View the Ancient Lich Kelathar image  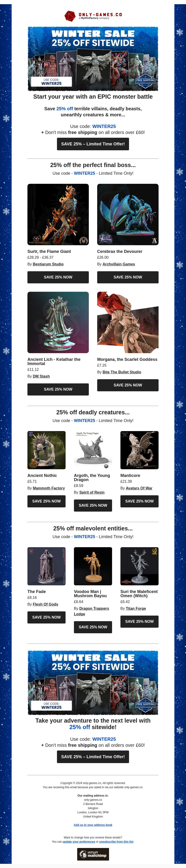pyautogui.click(x=58, y=322)
